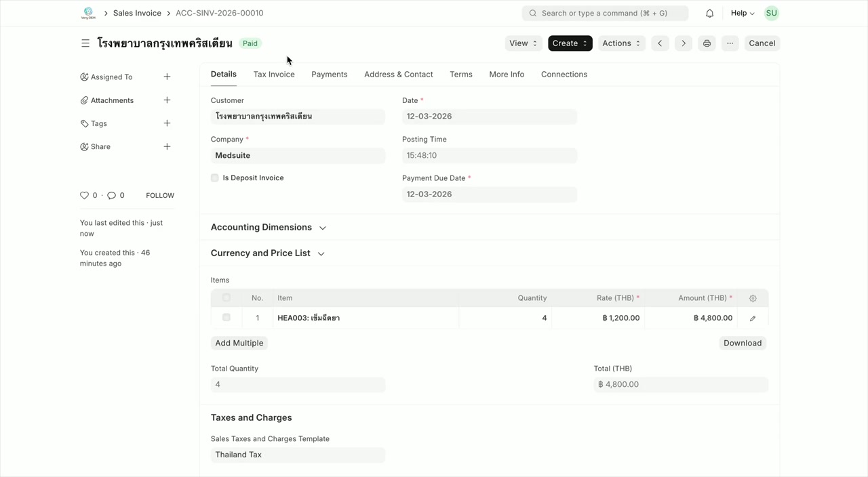Collapse the Accounting Dimensions section

[x=322, y=228]
